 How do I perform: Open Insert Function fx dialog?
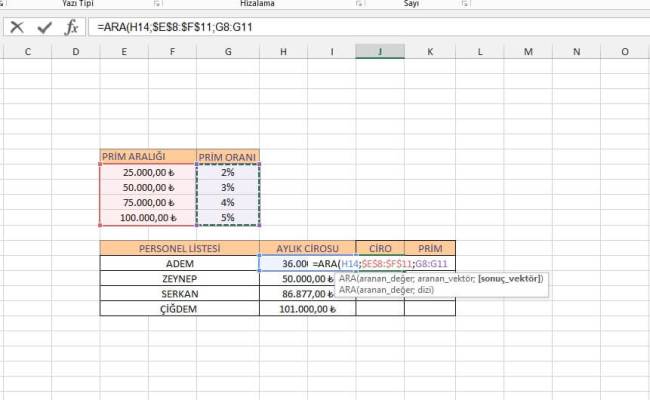point(71,27)
